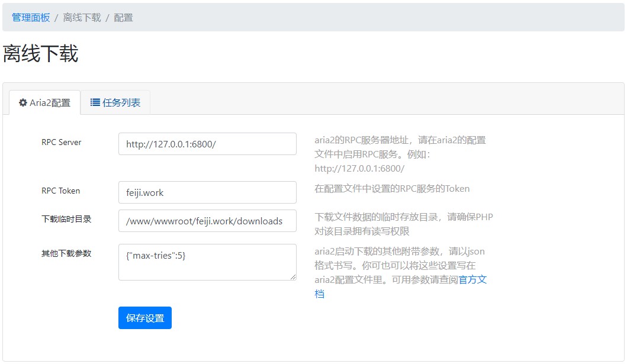Focus the 下载临时目录 path field

(207, 221)
